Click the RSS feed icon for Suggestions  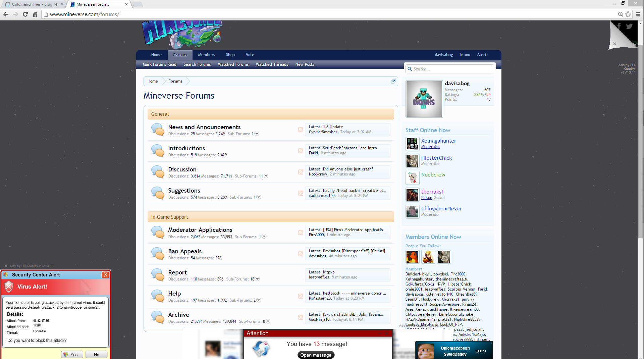301,193
